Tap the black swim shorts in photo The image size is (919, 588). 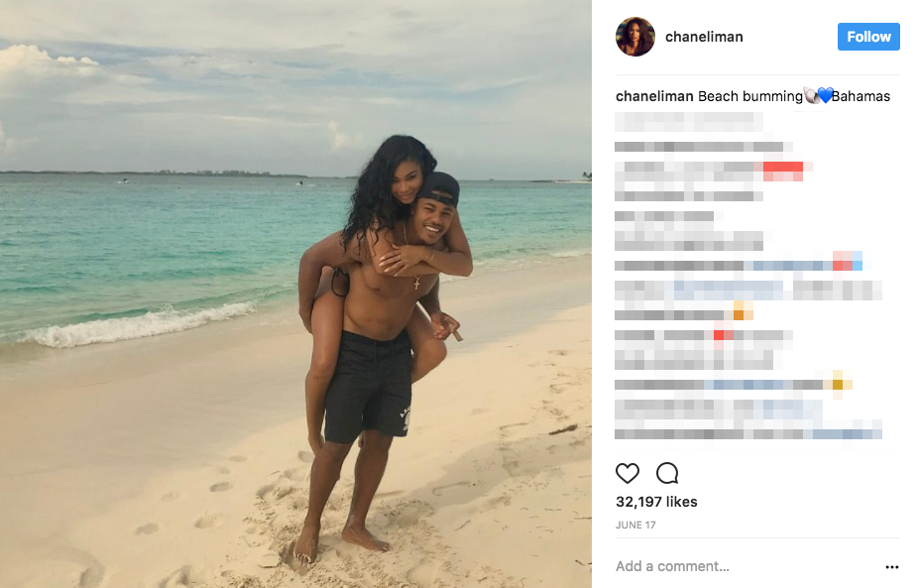point(368,388)
